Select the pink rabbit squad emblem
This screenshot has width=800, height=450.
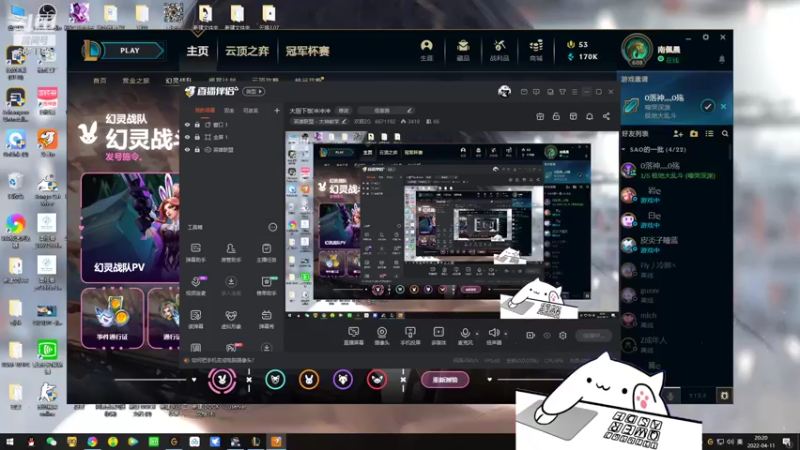point(222,380)
